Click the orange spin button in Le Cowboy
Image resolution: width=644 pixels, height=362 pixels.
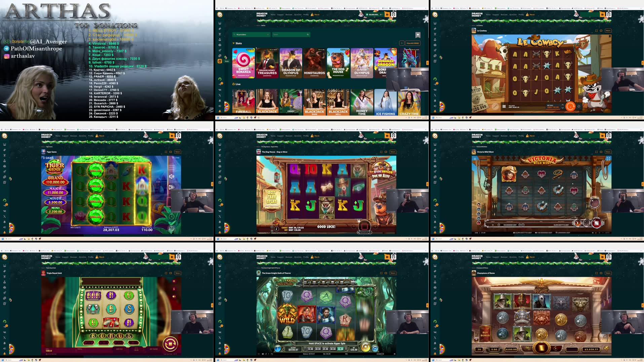(570, 107)
